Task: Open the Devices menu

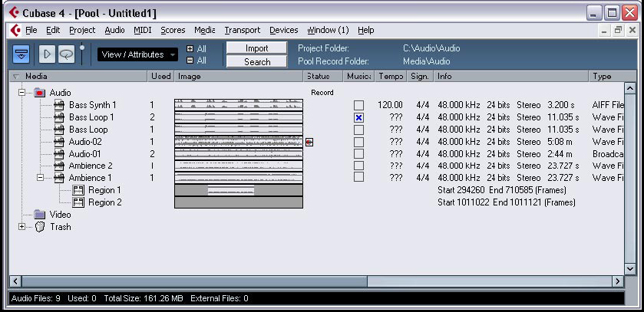Action: [284, 31]
